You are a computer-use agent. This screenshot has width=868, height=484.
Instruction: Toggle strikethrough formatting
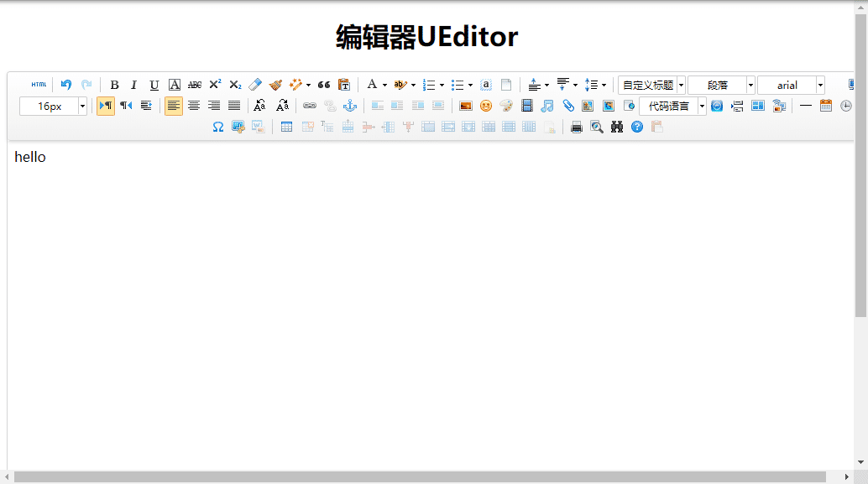click(x=194, y=85)
